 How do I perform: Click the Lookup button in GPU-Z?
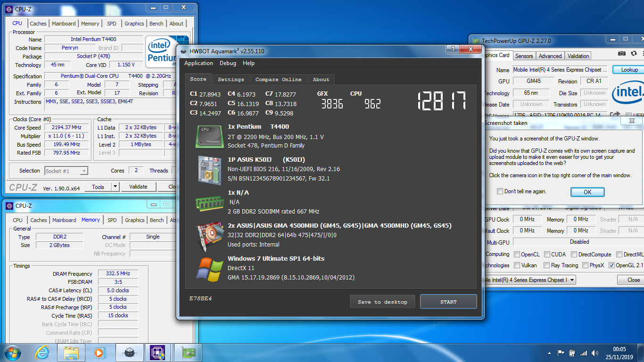629,69
